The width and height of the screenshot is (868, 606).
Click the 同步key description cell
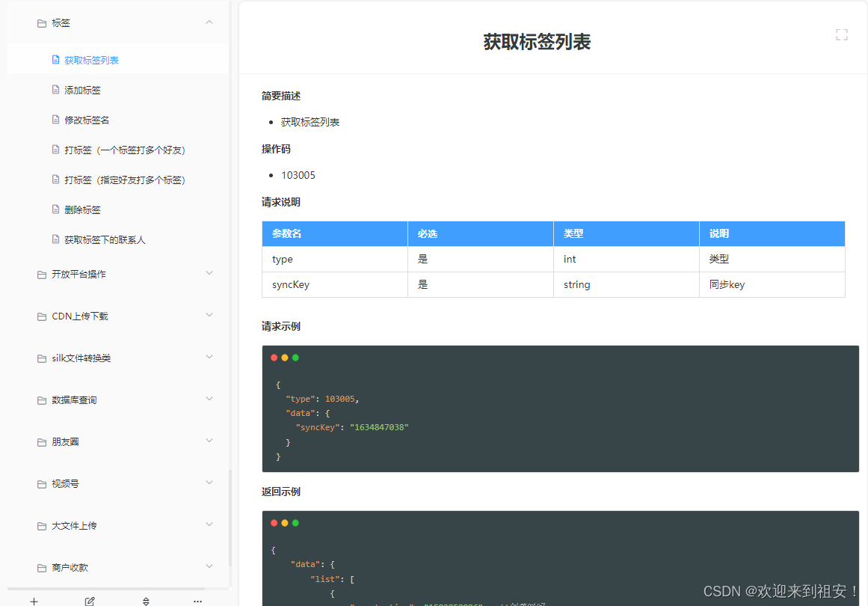click(772, 285)
